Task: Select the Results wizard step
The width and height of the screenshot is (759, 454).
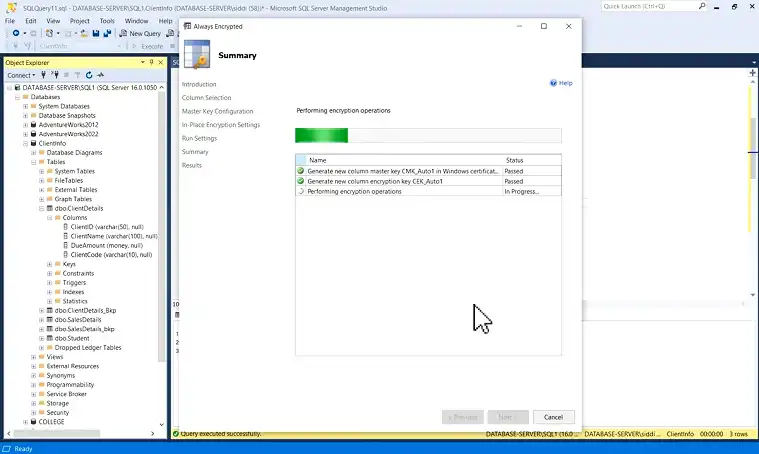Action: point(192,166)
